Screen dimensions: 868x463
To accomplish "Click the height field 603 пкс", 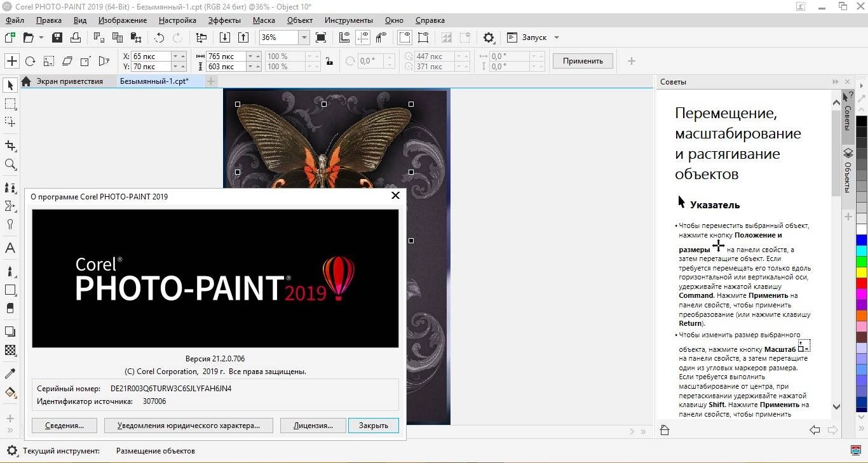I will 226,66.
